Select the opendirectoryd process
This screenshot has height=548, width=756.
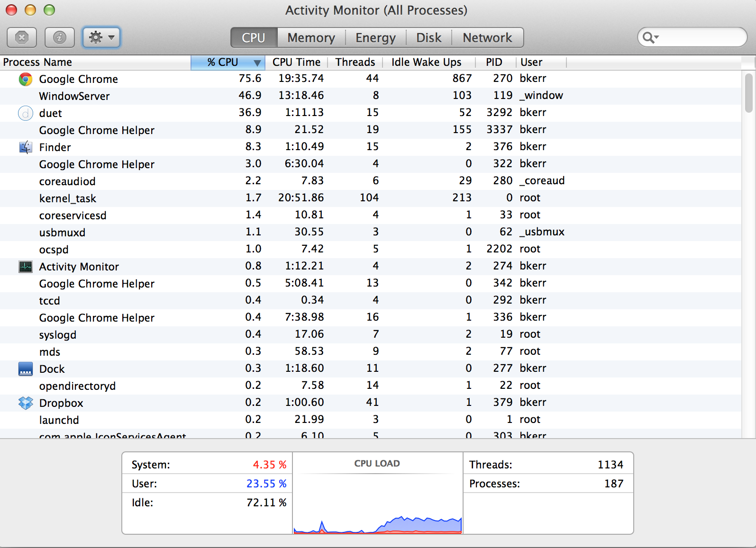point(371,386)
